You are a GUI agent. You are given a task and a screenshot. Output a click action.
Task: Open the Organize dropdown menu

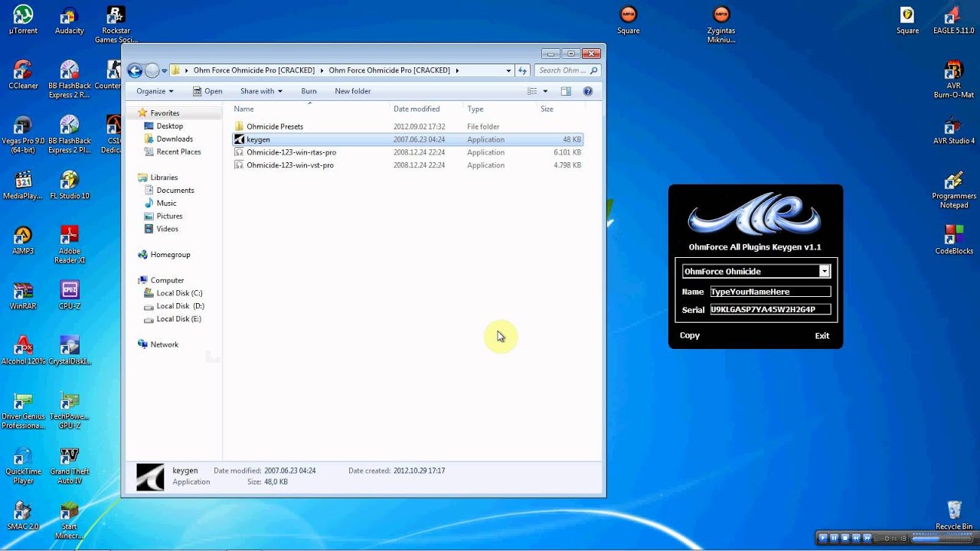[x=155, y=91]
